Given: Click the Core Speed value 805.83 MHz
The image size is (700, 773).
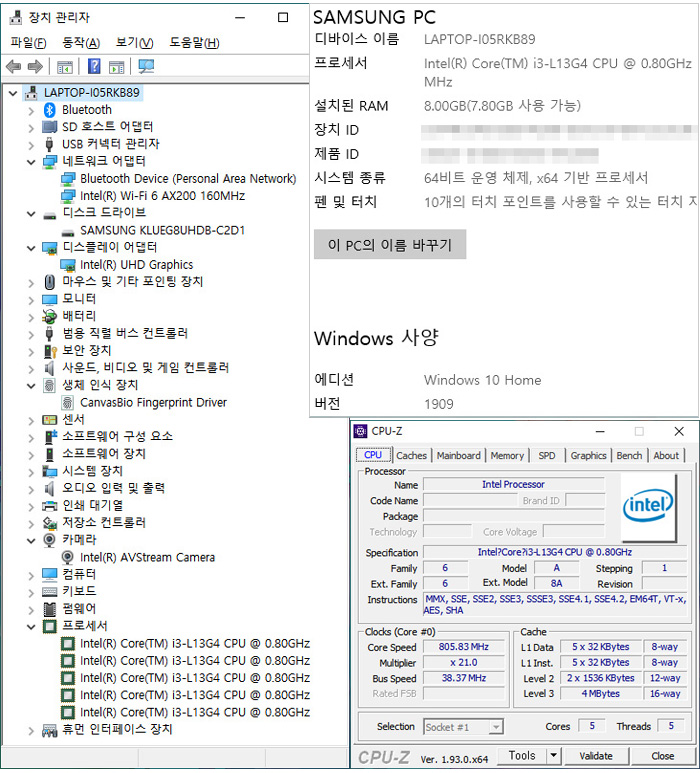Looking at the screenshot, I should click(463, 646).
